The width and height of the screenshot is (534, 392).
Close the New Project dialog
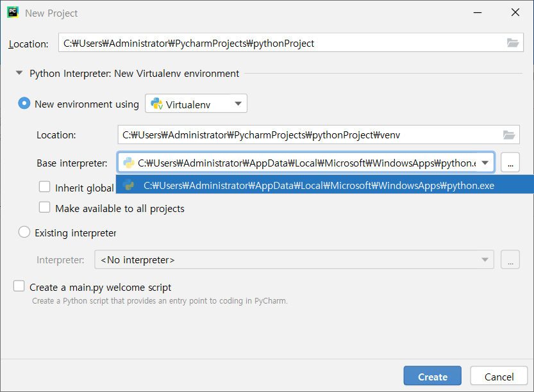click(x=515, y=13)
